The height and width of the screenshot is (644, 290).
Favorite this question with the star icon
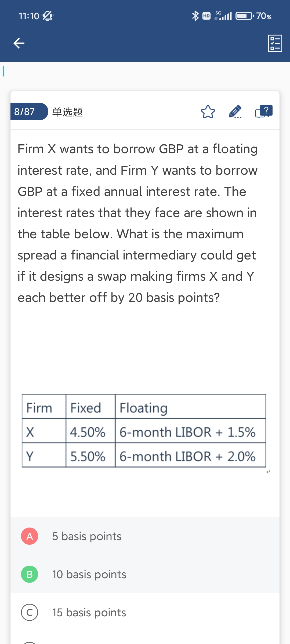[208, 112]
